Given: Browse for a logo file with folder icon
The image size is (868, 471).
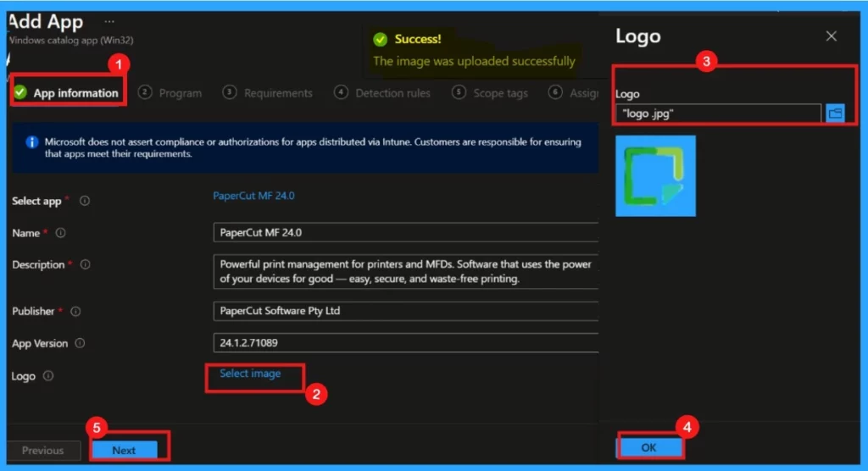Looking at the screenshot, I should tap(835, 113).
